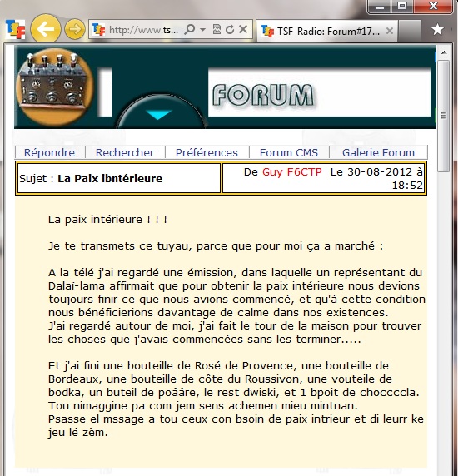458x476 pixels.
Task: Reload page with the refresh icon
Action: click(230, 29)
